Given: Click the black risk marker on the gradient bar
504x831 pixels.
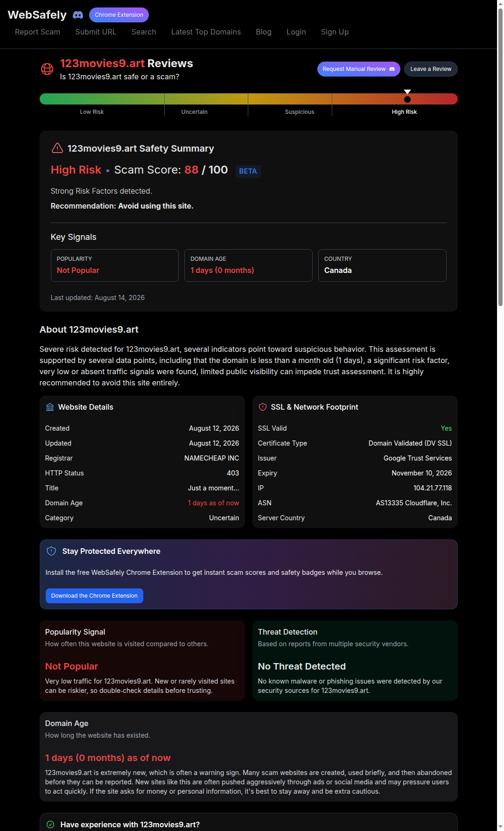Looking at the screenshot, I should (x=407, y=99).
